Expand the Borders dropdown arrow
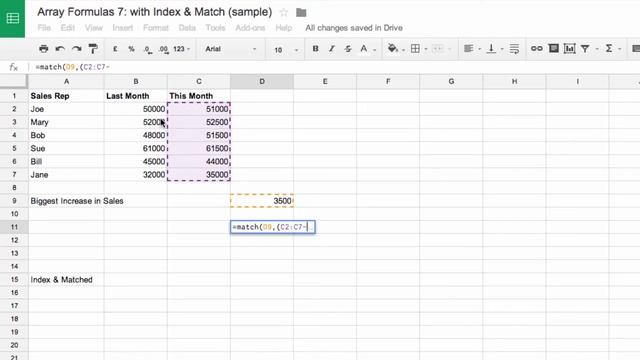640x360 pixels. point(426,49)
